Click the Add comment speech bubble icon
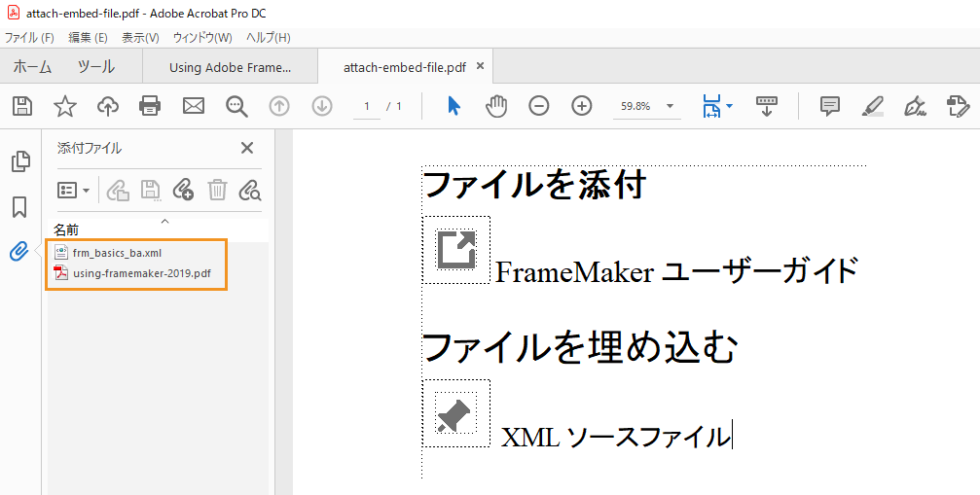This screenshot has width=980, height=495. tap(829, 106)
